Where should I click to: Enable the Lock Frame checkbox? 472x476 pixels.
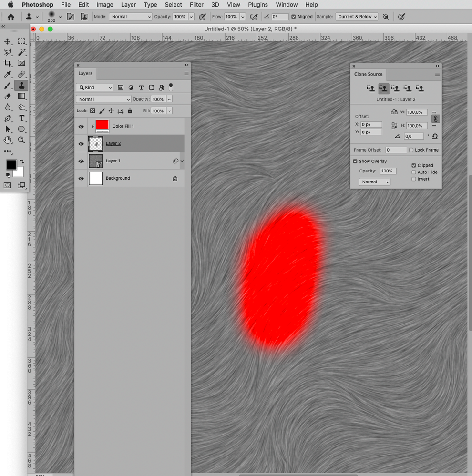(x=411, y=150)
